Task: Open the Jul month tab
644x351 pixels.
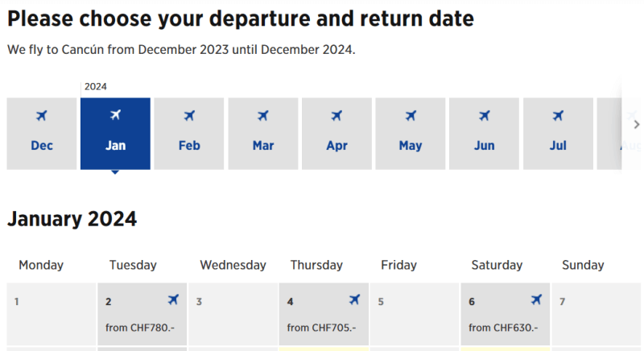Action: click(x=558, y=134)
